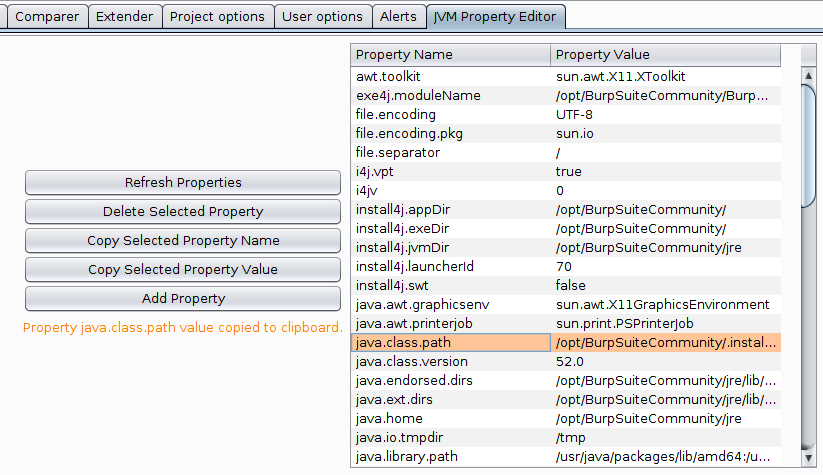Click the sun.awt.X11.XToolkit value cell

pyautogui.click(x=666, y=77)
